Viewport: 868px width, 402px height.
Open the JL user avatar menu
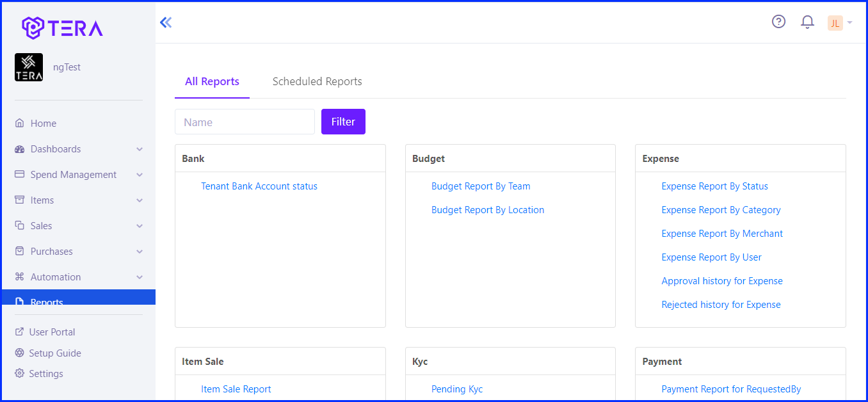coord(835,23)
